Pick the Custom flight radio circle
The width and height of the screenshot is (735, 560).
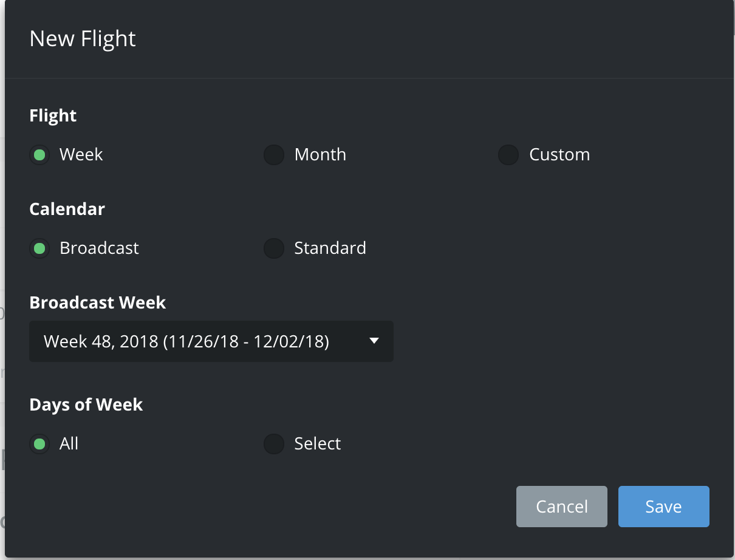tap(508, 155)
